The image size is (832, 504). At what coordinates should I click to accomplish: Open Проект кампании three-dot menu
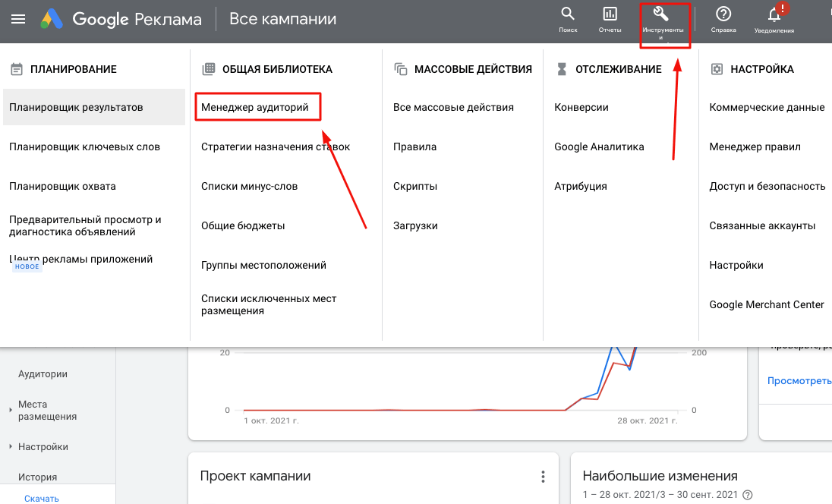coord(543,477)
